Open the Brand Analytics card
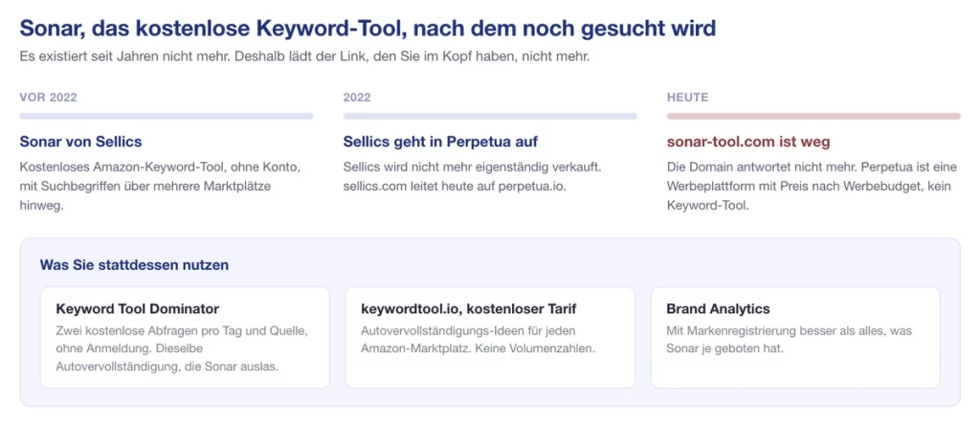 point(795,338)
